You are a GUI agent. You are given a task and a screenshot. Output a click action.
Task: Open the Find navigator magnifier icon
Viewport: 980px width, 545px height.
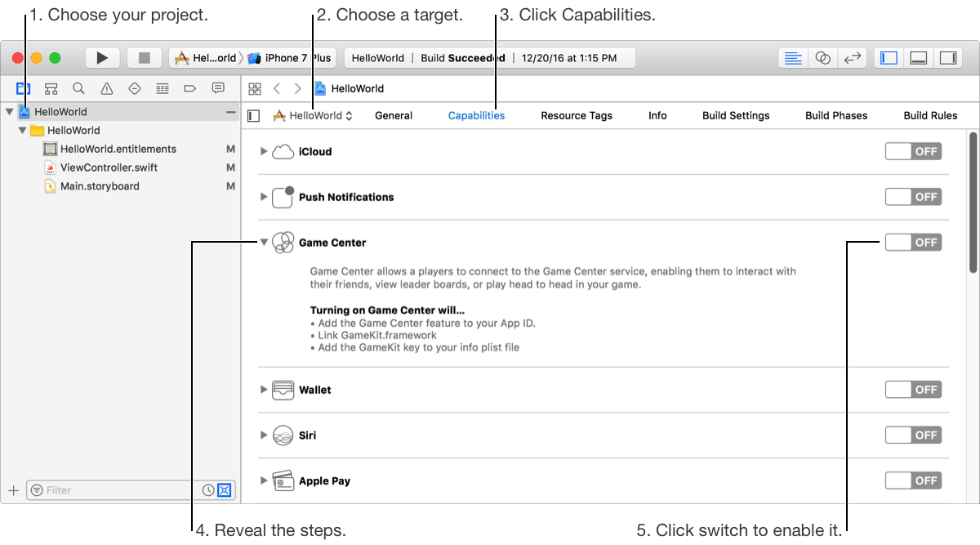pos(78,88)
